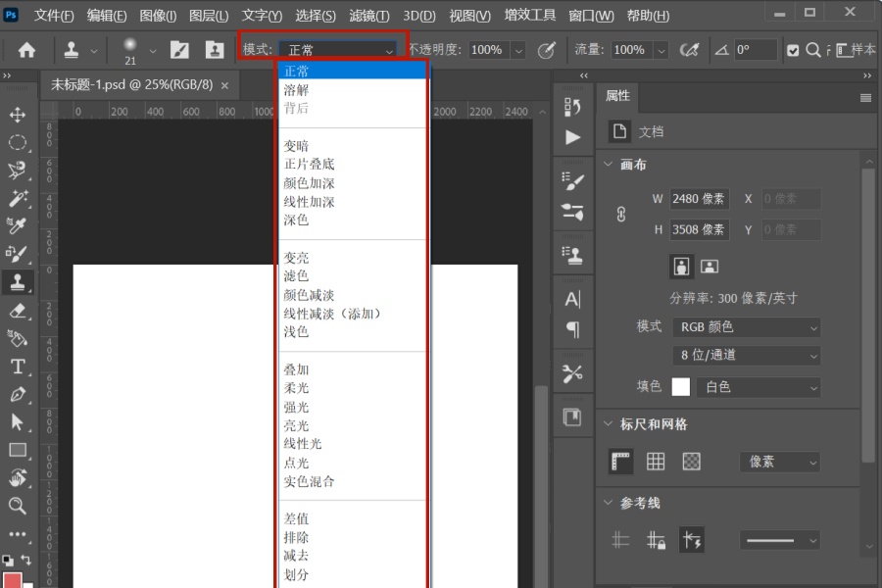Viewport: 882px width, 588px height.
Task: Collapse the 画布 section
Action: pos(608,165)
